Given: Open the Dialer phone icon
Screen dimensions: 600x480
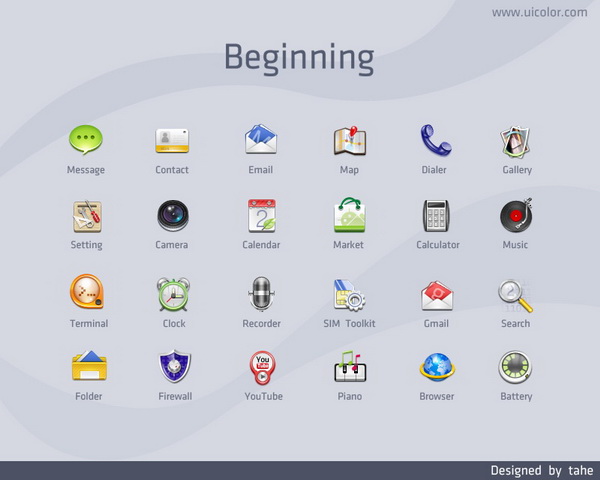Looking at the screenshot, I should tap(436, 140).
